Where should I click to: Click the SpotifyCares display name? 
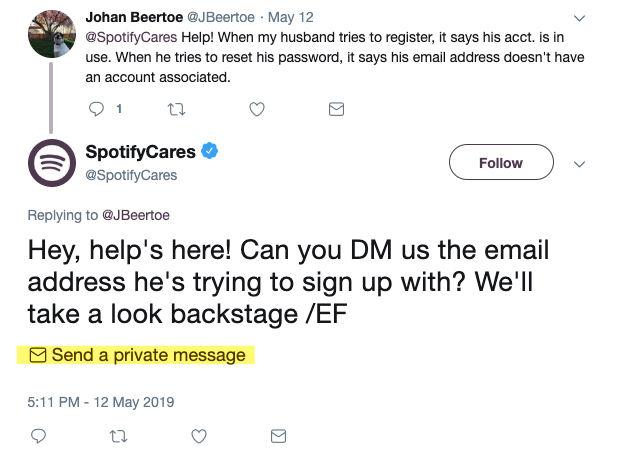(x=142, y=152)
